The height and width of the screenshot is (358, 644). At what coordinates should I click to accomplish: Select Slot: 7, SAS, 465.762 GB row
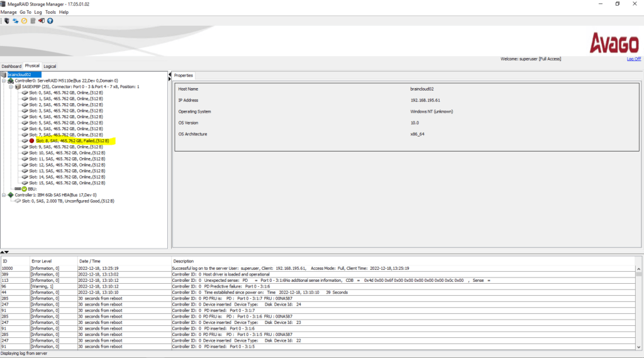(x=65, y=135)
